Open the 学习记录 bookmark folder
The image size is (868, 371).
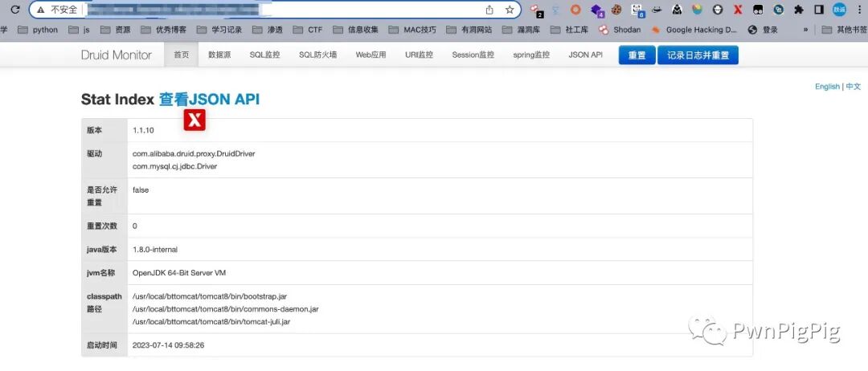(x=219, y=30)
